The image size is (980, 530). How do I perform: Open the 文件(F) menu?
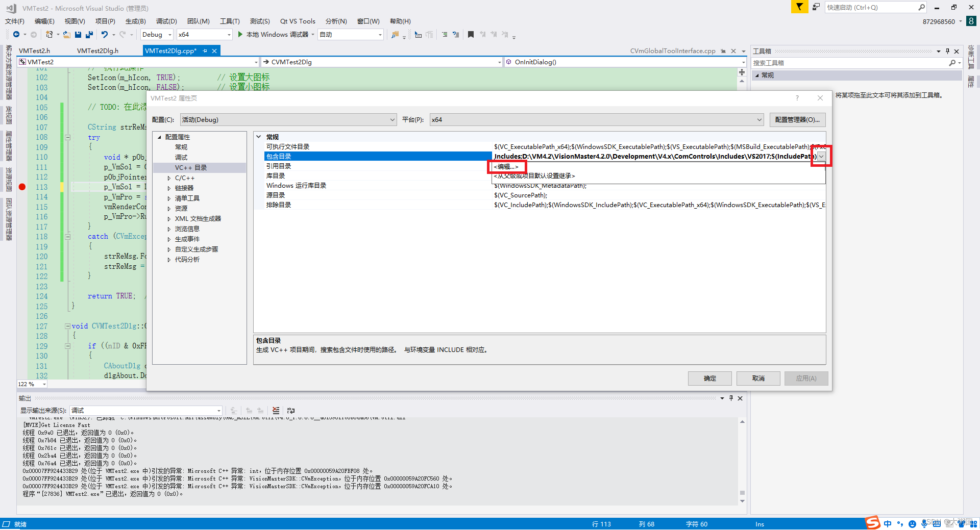(14, 21)
